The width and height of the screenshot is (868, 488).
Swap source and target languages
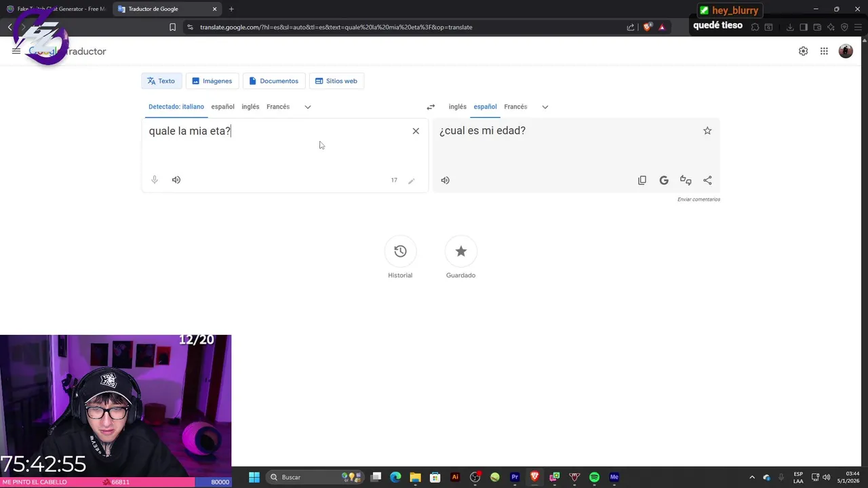(431, 107)
